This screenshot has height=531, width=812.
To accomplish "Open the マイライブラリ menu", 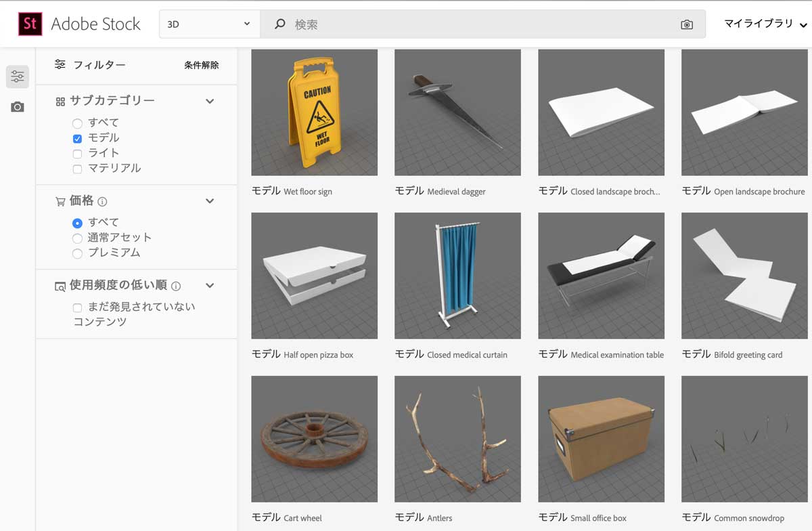I will coord(765,24).
